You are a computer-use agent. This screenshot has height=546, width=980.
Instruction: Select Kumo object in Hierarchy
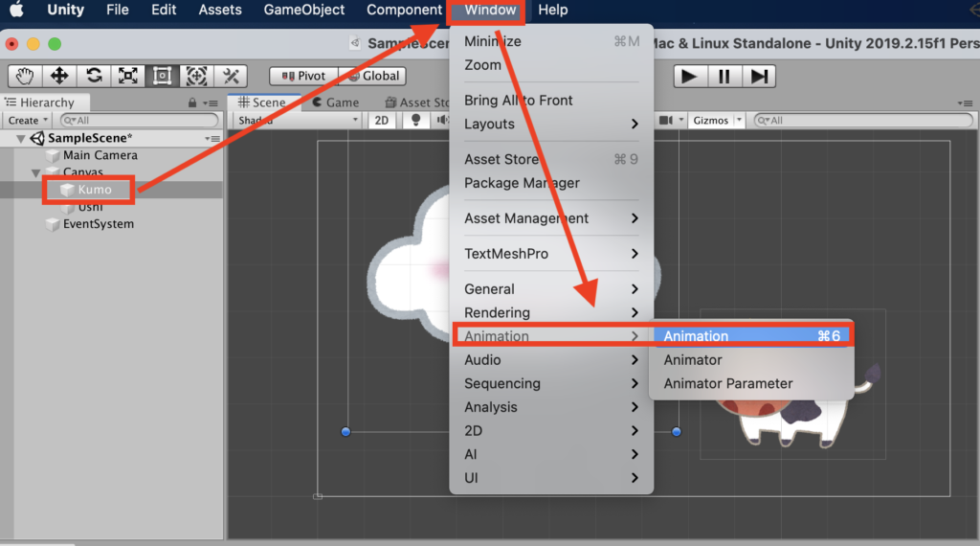pyautogui.click(x=95, y=190)
